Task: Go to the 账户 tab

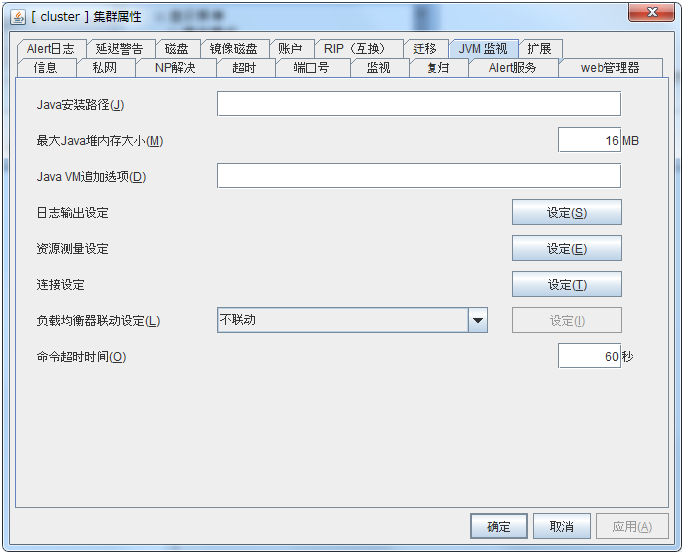Action: point(291,48)
